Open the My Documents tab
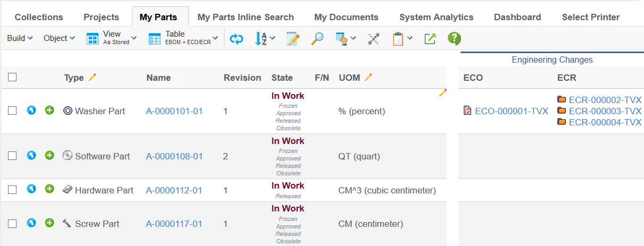Viewport: 644px width, 246px height. point(346,17)
